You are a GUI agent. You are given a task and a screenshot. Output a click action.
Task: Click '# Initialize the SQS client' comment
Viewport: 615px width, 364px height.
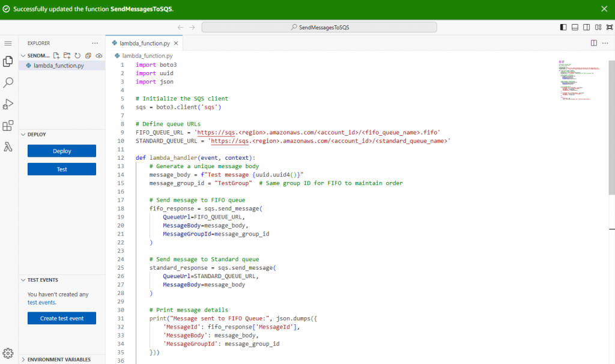pos(181,99)
